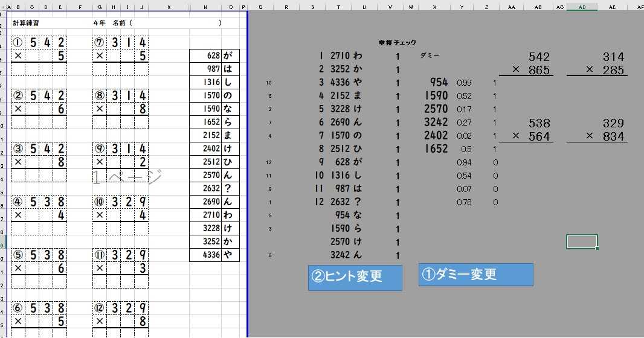Select the random value 0.17

tap(464, 109)
